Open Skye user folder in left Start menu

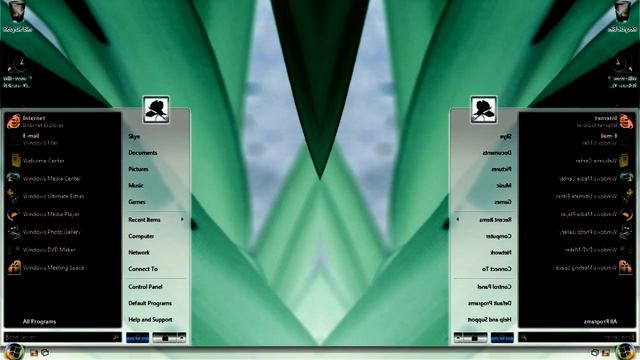pos(134,136)
